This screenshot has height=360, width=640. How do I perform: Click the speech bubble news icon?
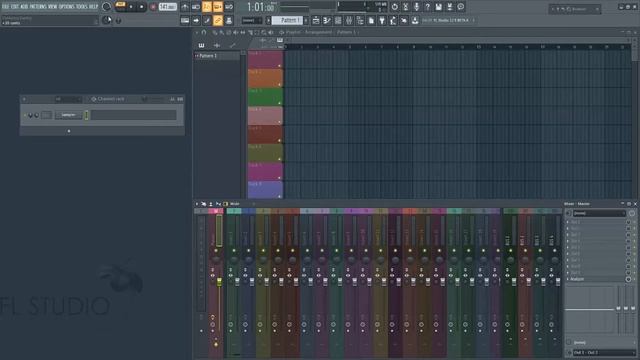pos(460,7)
